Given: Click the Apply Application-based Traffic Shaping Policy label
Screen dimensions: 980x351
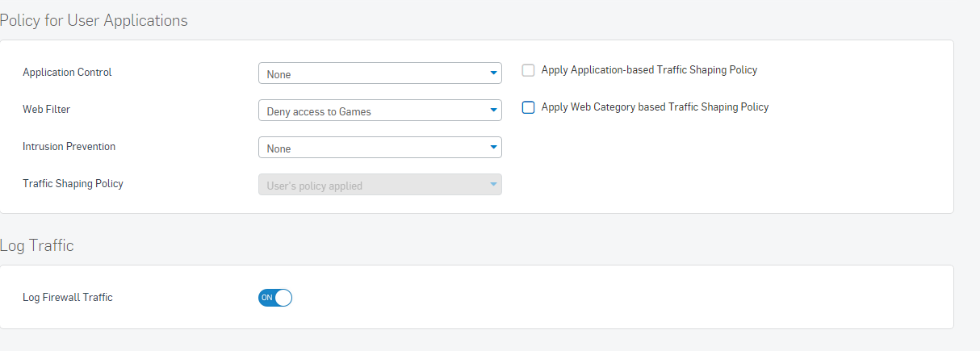Looking at the screenshot, I should tap(649, 70).
